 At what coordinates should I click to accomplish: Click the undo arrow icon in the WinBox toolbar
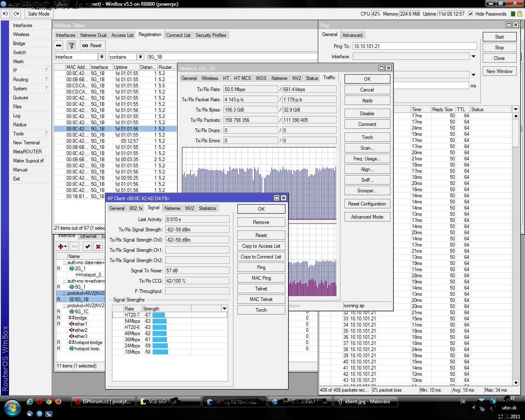5,14
